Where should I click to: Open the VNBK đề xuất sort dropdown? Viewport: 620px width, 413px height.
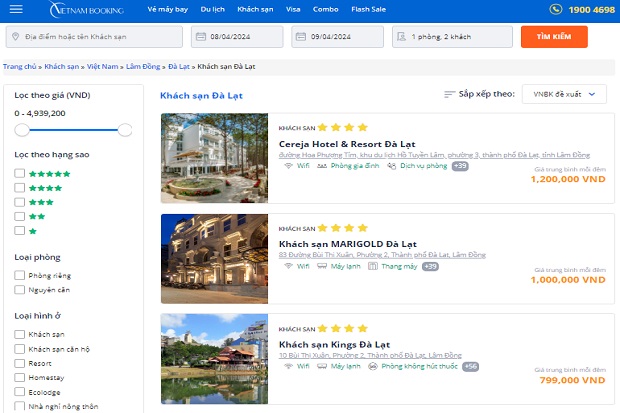coord(564,94)
